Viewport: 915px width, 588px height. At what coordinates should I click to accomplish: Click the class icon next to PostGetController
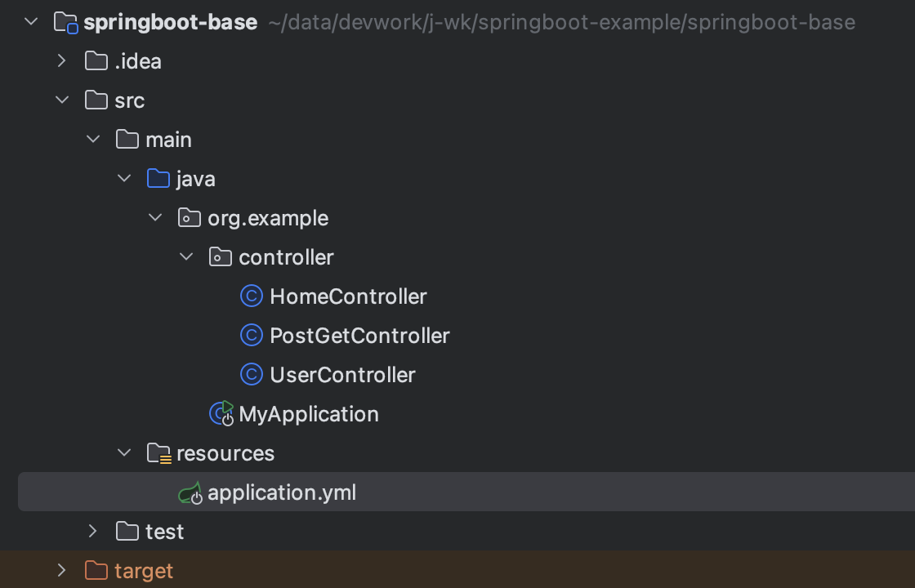pyautogui.click(x=252, y=336)
